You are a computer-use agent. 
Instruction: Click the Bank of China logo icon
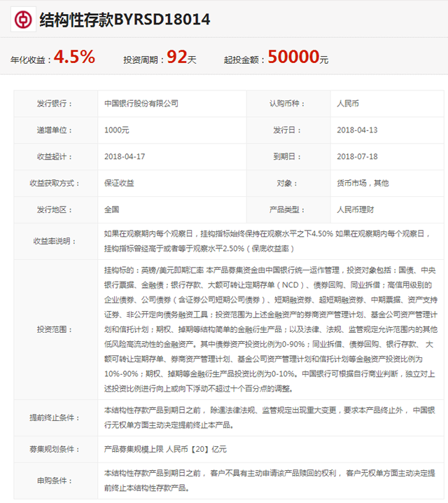(x=23, y=20)
